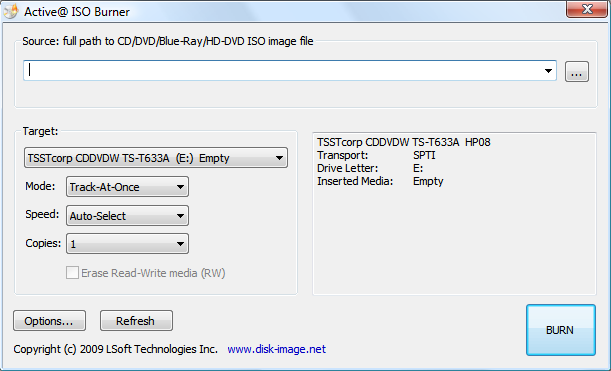Expand the source path history dropdown arrow
The image size is (611, 371).
[548, 71]
